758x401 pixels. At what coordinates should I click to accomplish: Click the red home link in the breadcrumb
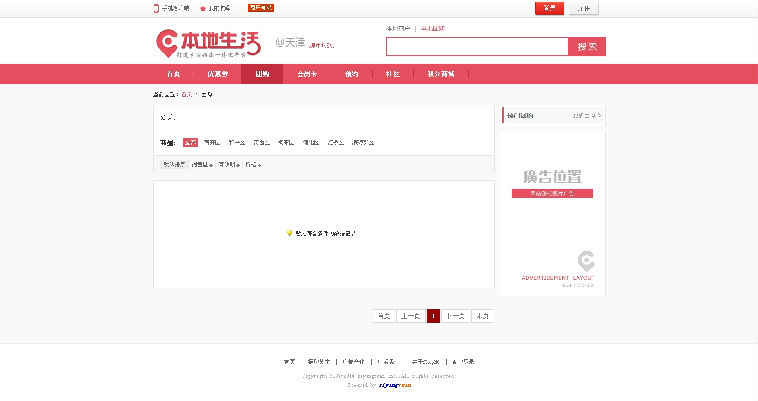pos(187,95)
